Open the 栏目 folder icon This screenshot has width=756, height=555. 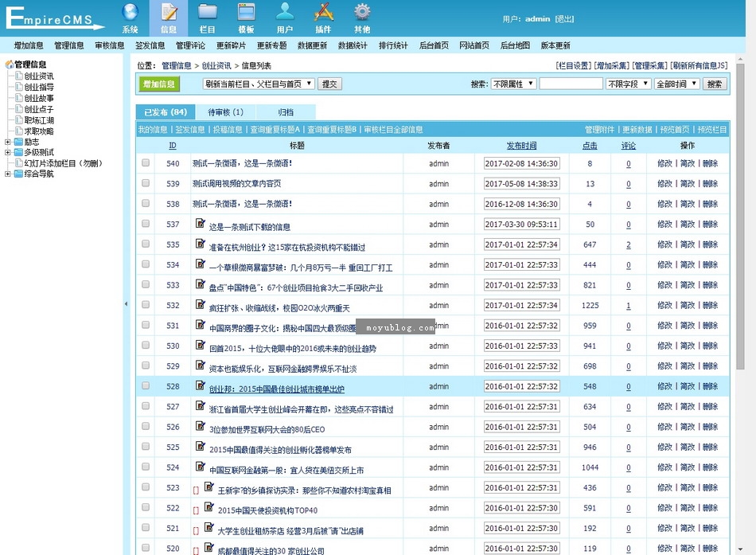pyautogui.click(x=208, y=12)
